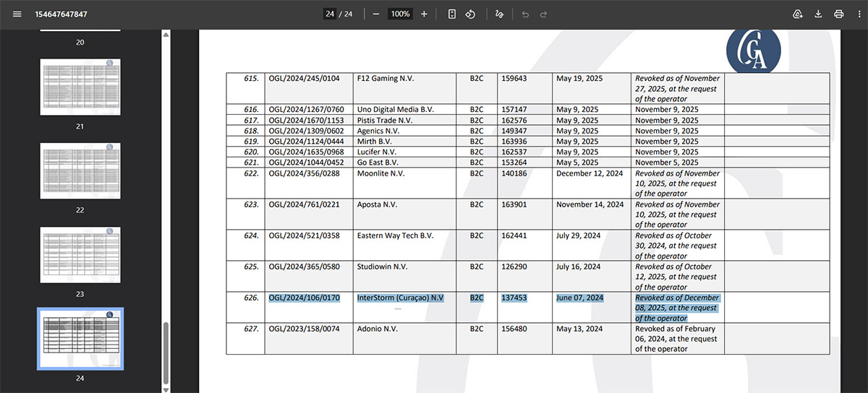Image resolution: width=868 pixels, height=393 pixels.
Task: Click the redo arrow icon
Action: point(544,14)
